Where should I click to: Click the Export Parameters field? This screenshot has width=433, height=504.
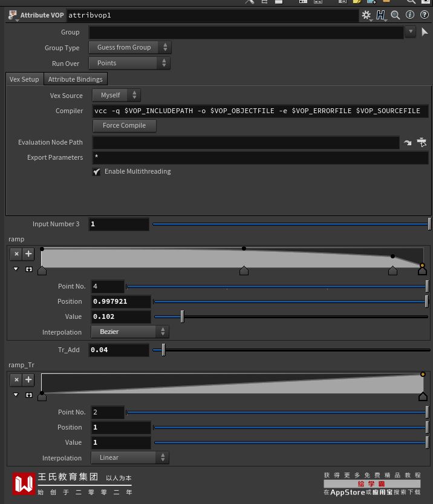click(260, 158)
